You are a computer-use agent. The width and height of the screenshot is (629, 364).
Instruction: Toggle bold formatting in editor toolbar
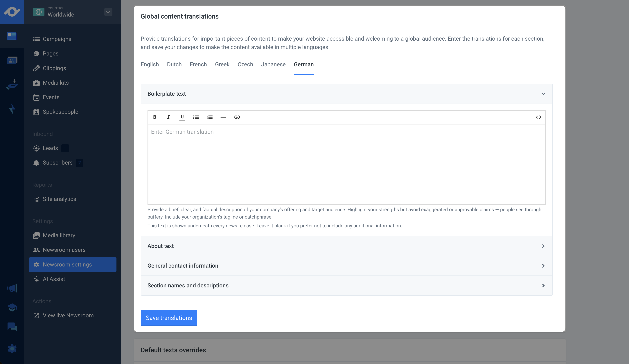[x=154, y=117]
